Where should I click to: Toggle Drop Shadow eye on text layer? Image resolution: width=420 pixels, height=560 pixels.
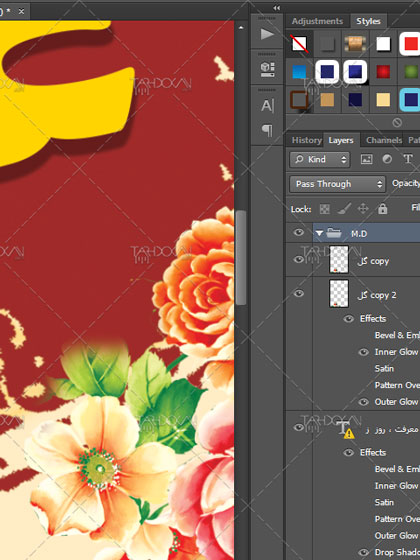click(x=364, y=552)
